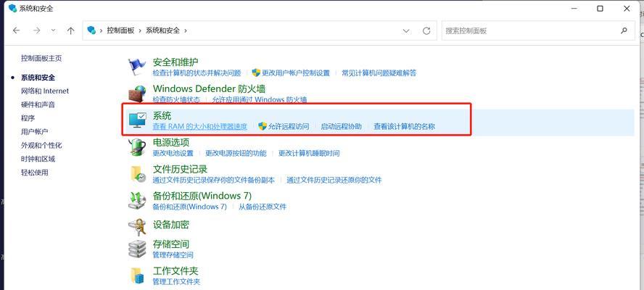Screen dimensions: 644x290
Task: Click 系统和安全 in the address breadcrumb
Action: click(x=162, y=30)
